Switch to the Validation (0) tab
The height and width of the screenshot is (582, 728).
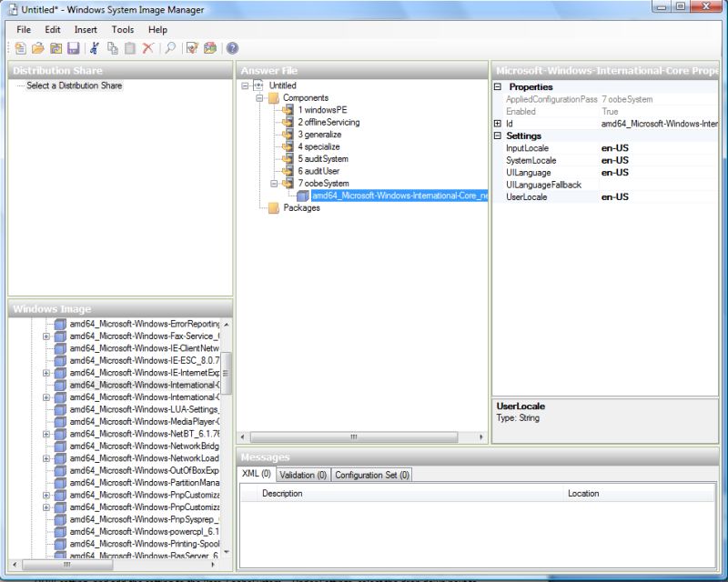click(x=302, y=474)
